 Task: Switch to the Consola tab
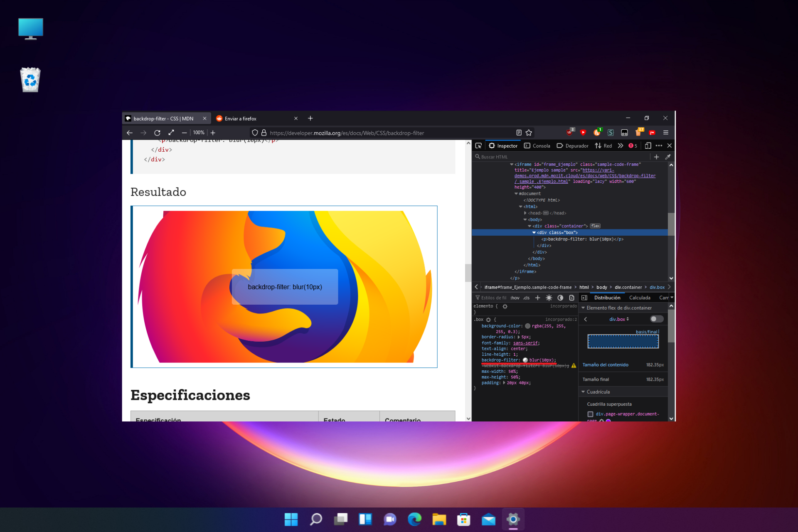tap(537, 145)
